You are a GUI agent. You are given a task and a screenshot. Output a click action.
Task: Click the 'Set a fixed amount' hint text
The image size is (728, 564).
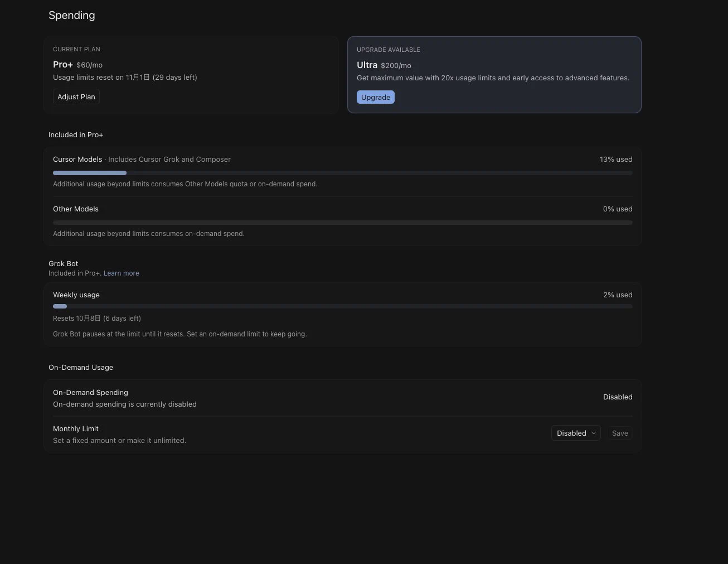(x=119, y=441)
